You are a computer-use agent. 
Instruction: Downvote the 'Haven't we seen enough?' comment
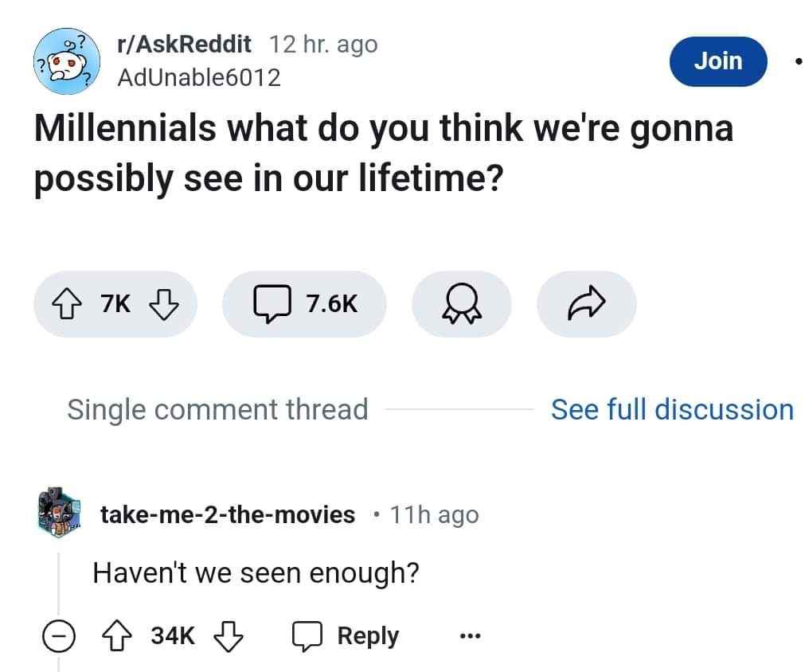pyautogui.click(x=229, y=635)
